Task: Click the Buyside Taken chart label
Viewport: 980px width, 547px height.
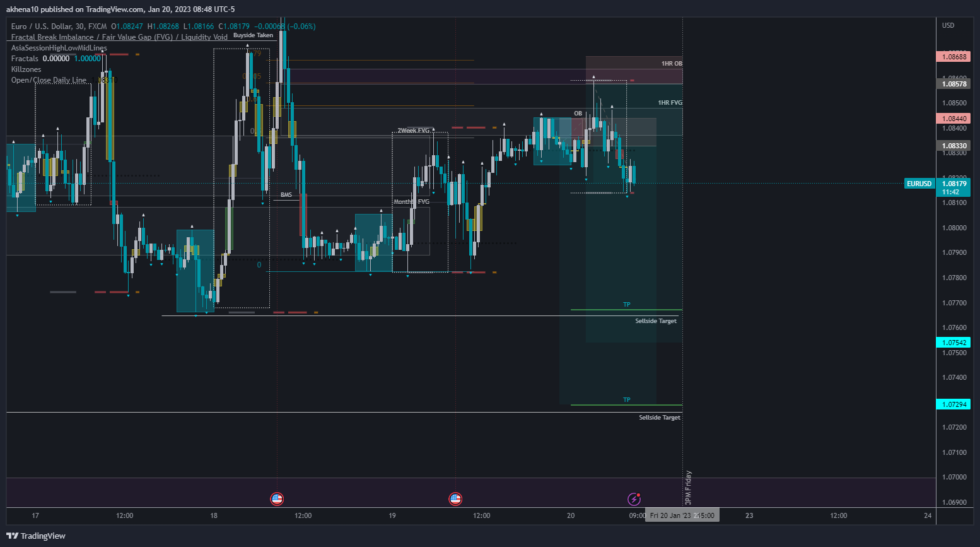Action: coord(253,35)
